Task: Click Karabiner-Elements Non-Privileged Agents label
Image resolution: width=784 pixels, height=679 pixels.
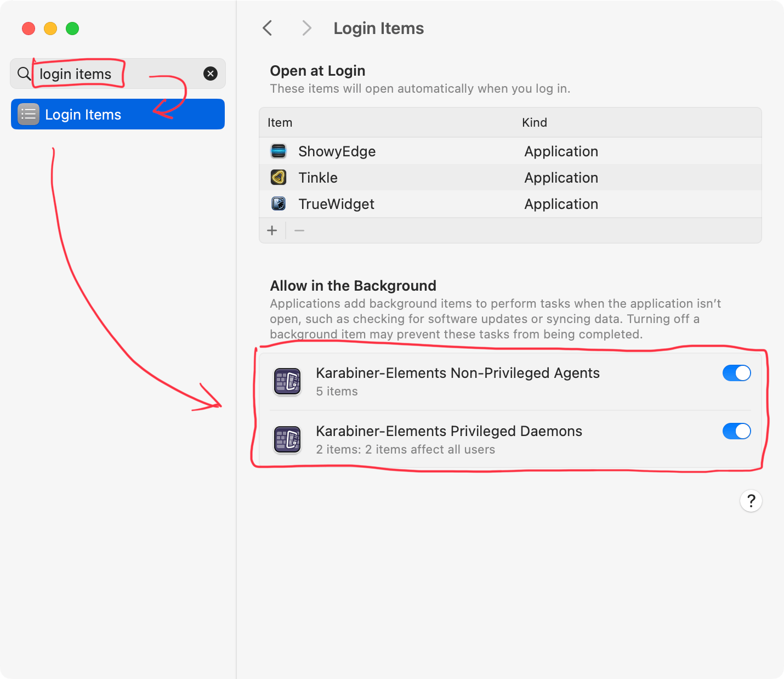Action: (458, 373)
